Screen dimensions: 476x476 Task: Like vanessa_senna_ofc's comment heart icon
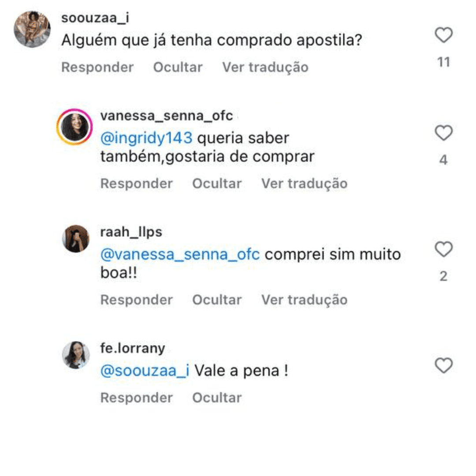point(443,133)
